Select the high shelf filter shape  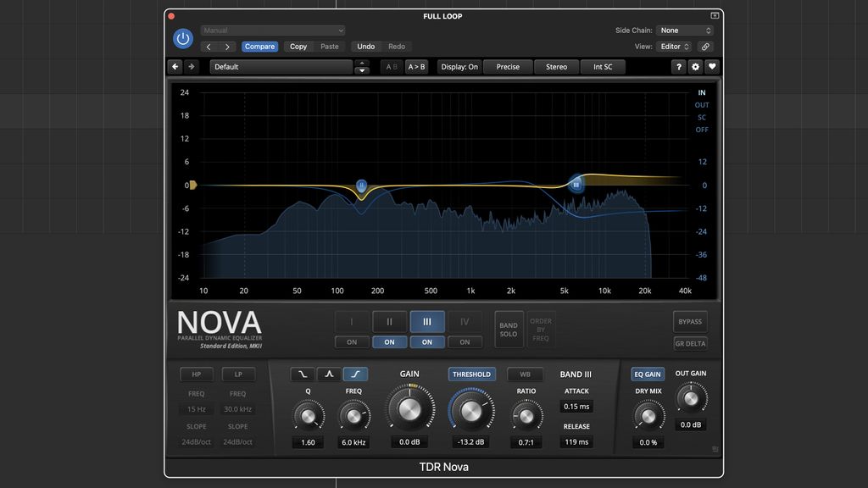[x=355, y=374]
